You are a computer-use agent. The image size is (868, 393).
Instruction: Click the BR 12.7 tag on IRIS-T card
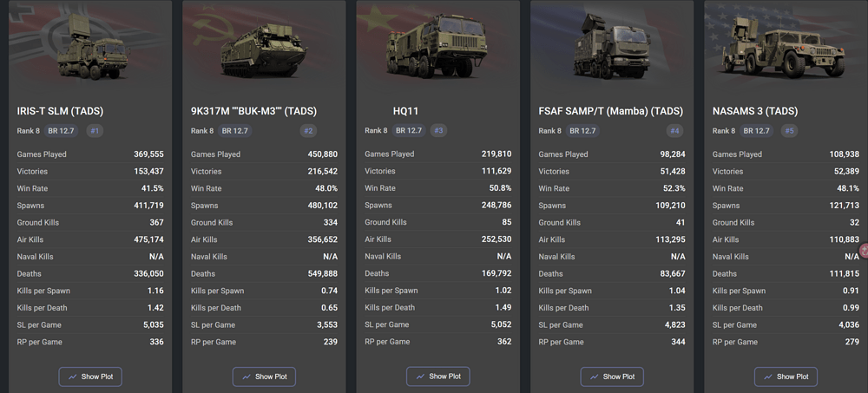pos(61,131)
